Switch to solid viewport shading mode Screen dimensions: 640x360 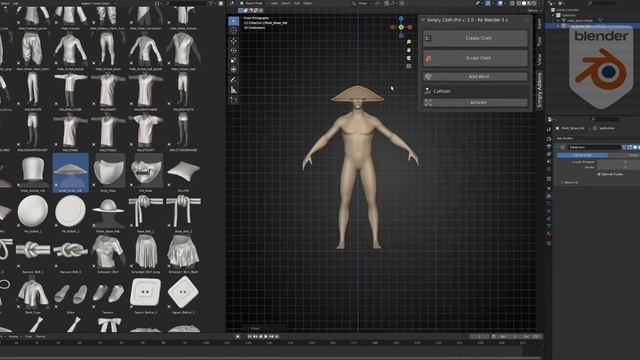point(524,3)
